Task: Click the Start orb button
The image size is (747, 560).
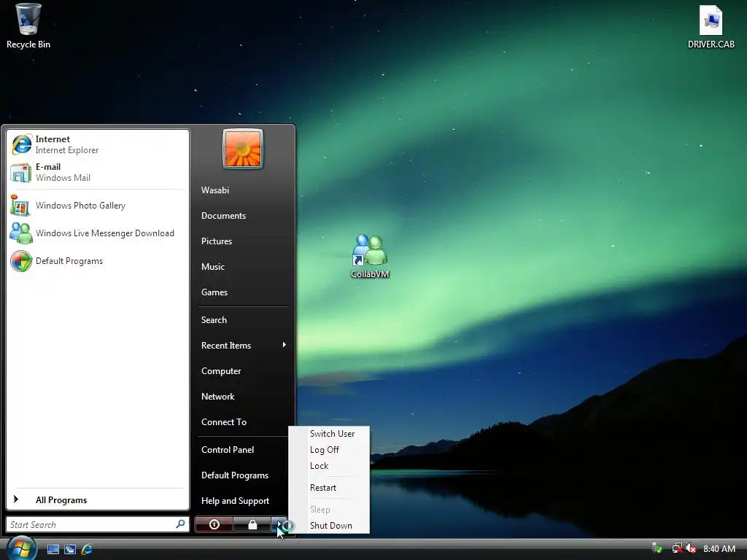Action: click(21, 548)
